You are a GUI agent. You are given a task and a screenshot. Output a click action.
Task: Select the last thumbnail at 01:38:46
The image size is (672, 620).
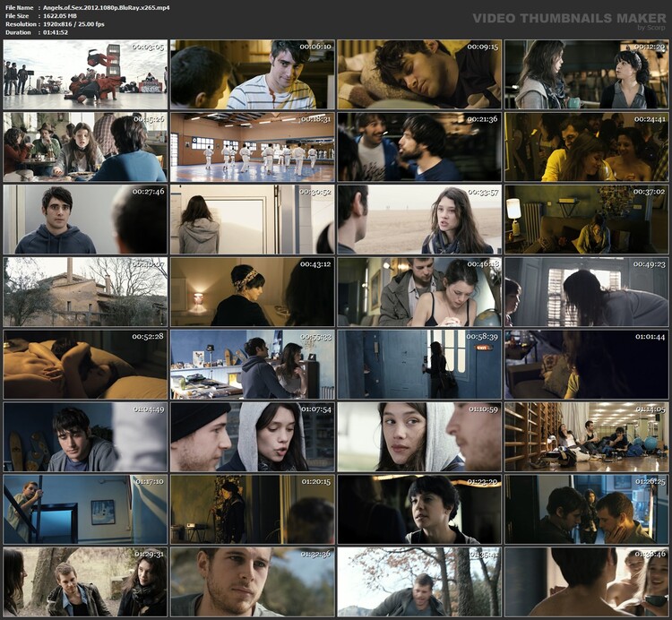pos(586,582)
